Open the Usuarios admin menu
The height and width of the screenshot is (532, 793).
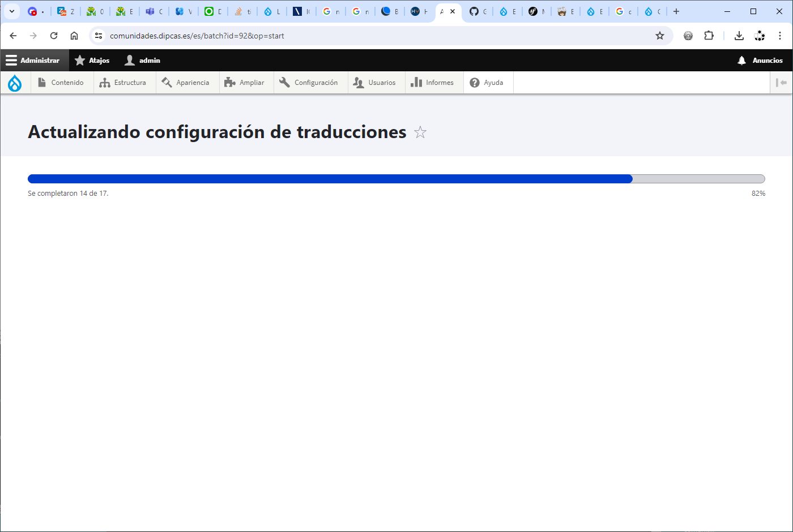(x=375, y=83)
